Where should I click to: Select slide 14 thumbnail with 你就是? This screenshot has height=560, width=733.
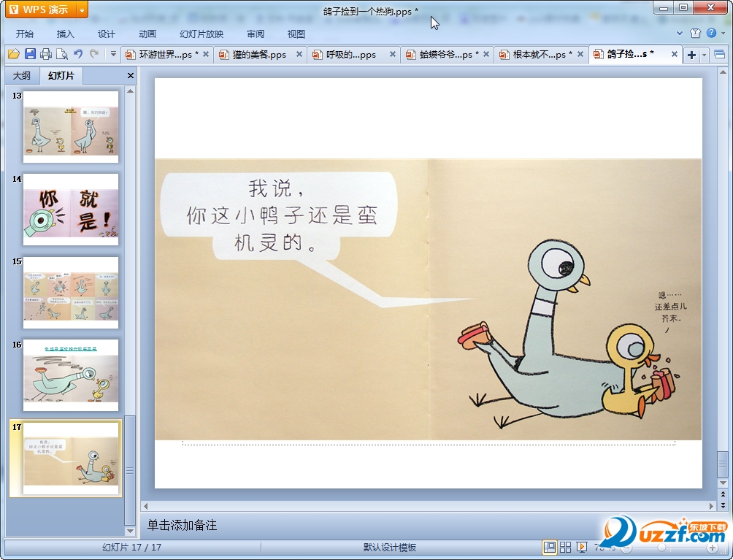(71, 210)
